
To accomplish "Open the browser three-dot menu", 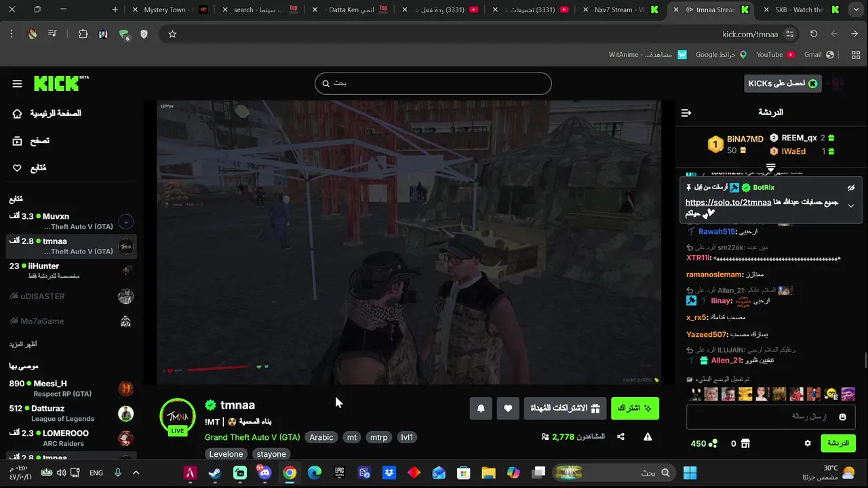I will tap(12, 34).
